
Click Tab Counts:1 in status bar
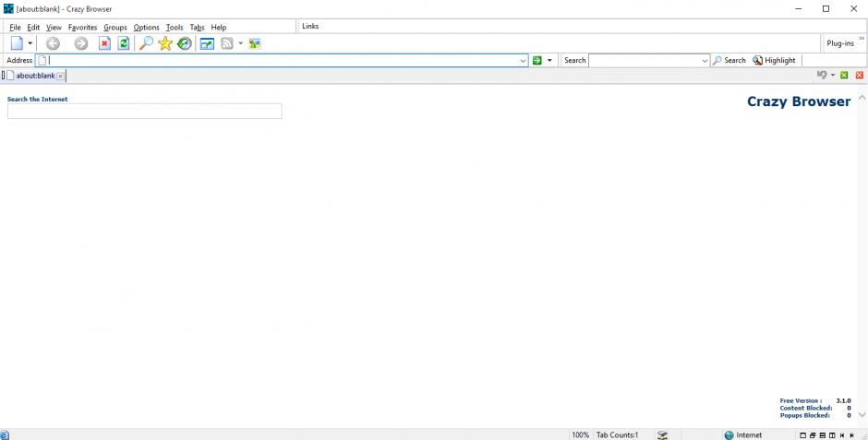pyautogui.click(x=617, y=435)
